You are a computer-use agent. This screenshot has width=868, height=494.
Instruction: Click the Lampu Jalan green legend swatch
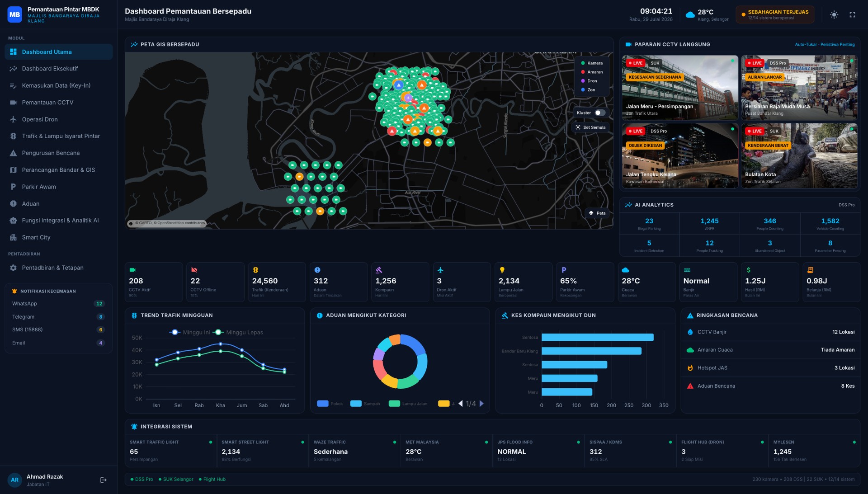pos(394,404)
